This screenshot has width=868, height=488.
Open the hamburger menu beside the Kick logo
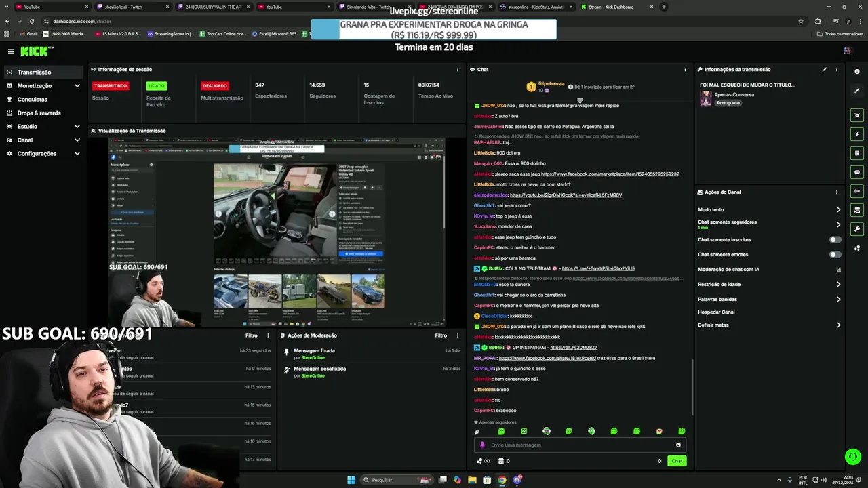[11, 51]
